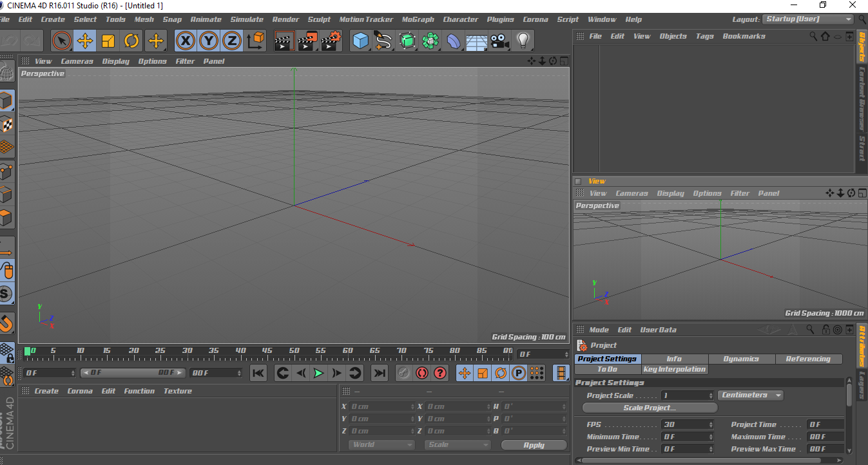This screenshot has width=868, height=465.
Task: Open the MoGraph menu
Action: 418,19
